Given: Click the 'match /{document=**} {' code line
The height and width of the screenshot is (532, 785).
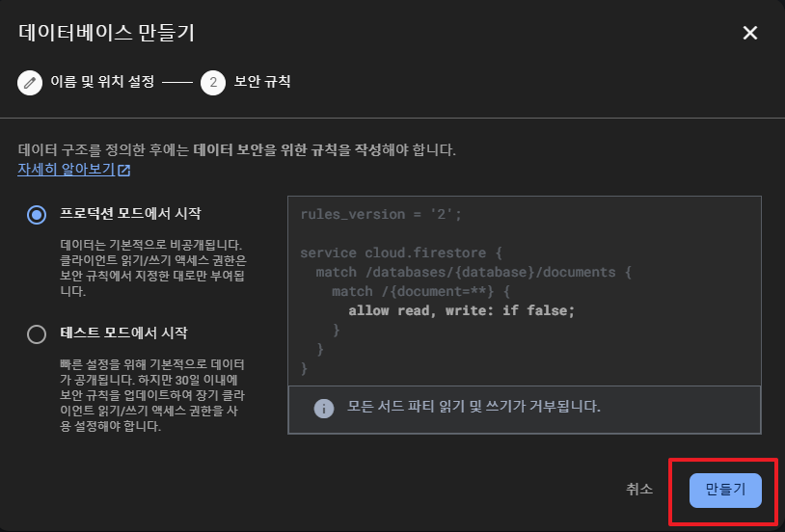Looking at the screenshot, I should (420, 291).
